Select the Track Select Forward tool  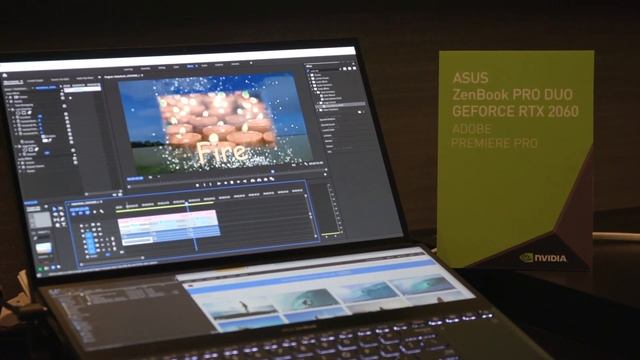click(x=60, y=209)
